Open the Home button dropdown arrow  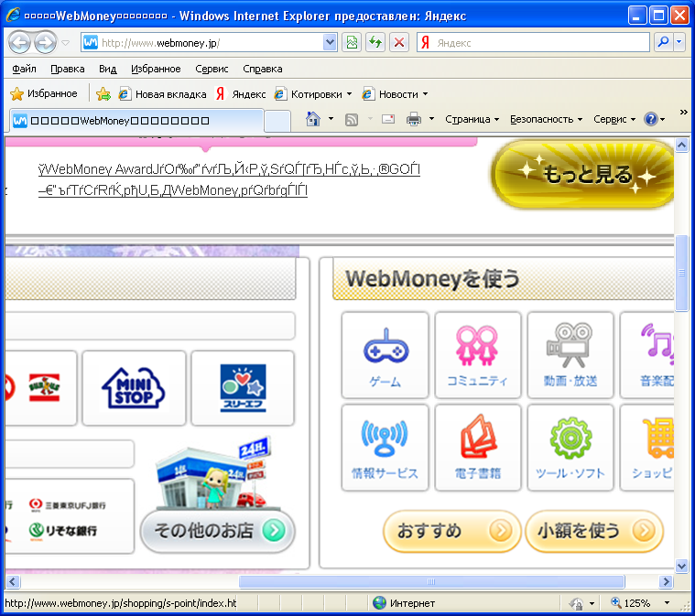(x=331, y=119)
